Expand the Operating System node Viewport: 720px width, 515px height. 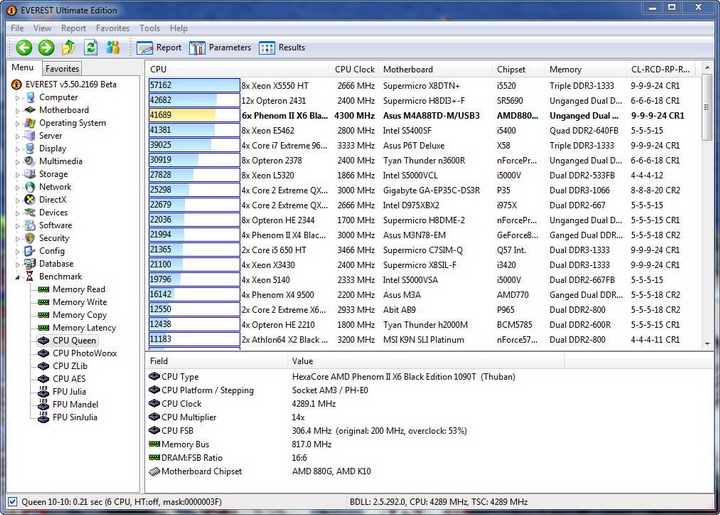(x=17, y=123)
